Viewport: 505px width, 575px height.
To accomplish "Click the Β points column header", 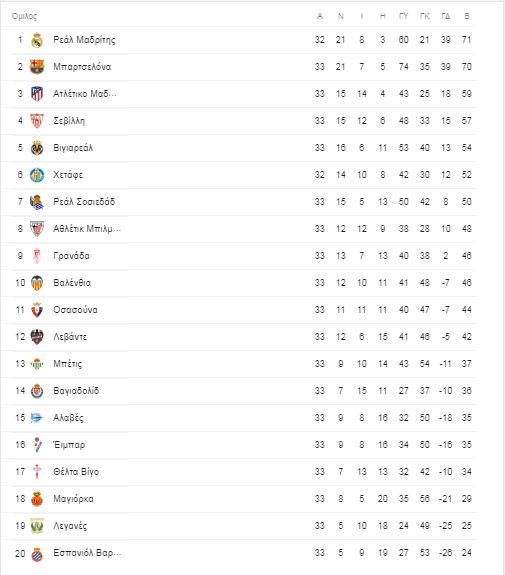I will pos(466,16).
